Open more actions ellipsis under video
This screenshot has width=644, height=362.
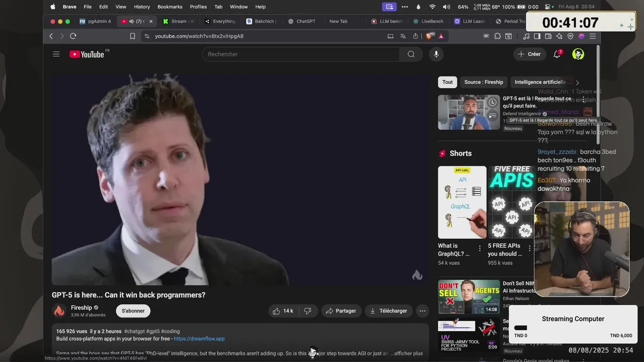[x=422, y=311]
